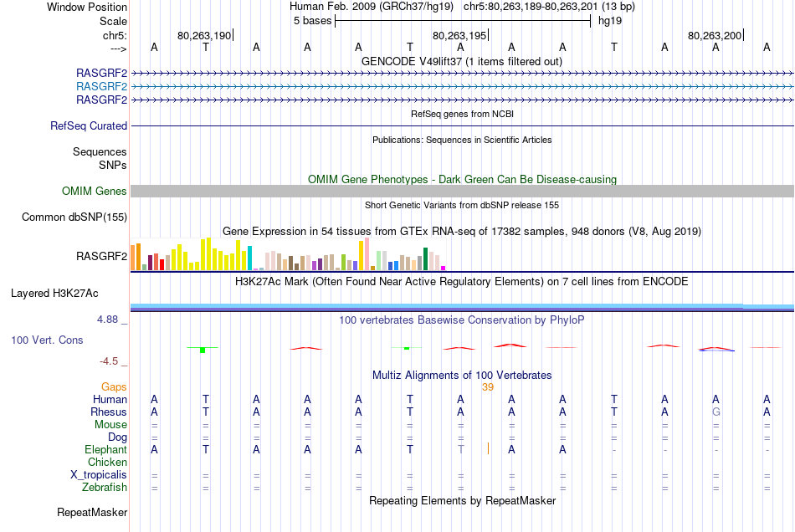The height and width of the screenshot is (532, 795).
Task: Open the RefSeq Curated track label
Action: [x=88, y=125]
